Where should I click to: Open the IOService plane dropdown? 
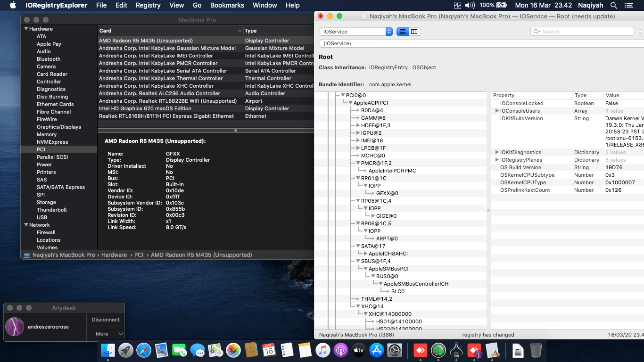(x=356, y=32)
